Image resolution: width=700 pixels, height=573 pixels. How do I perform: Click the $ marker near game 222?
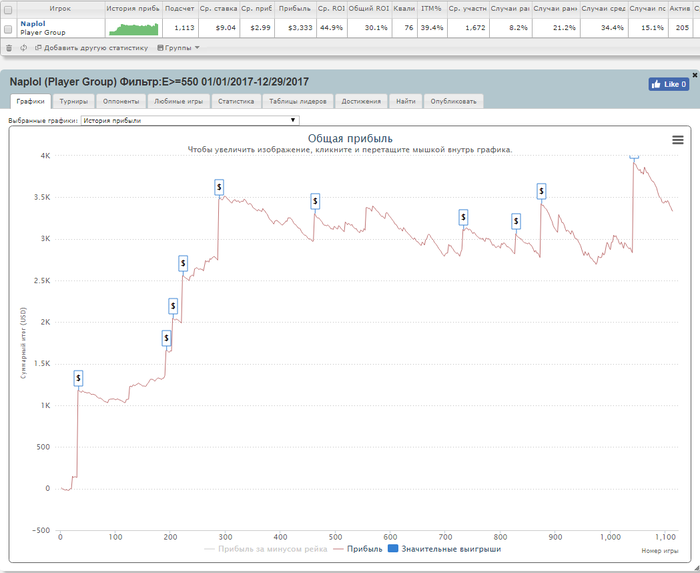coord(183,263)
